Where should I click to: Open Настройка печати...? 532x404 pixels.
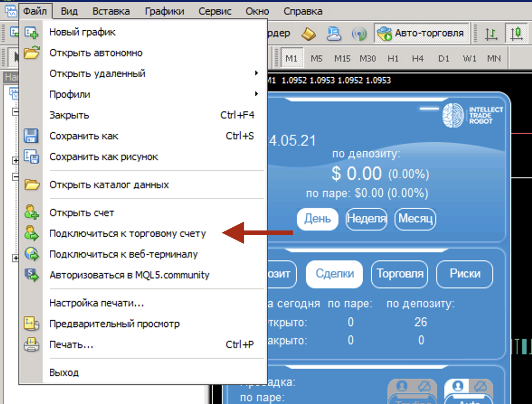coord(143,303)
